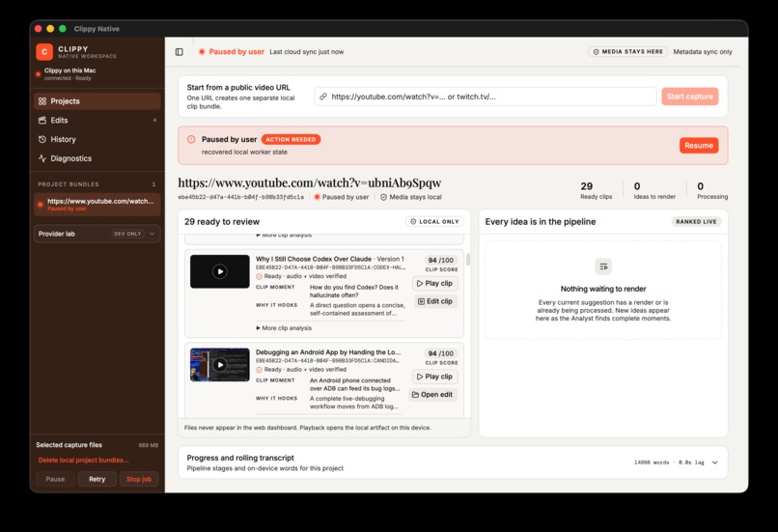Viewport: 778px width, 532px height.
Task: Click the link icon in URL field
Action: (x=323, y=97)
